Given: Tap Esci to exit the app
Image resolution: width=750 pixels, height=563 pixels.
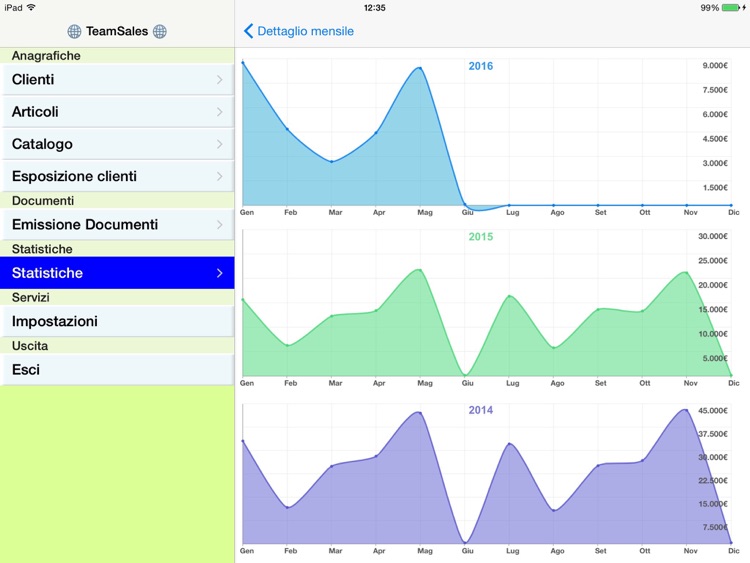Looking at the screenshot, I should (x=117, y=369).
